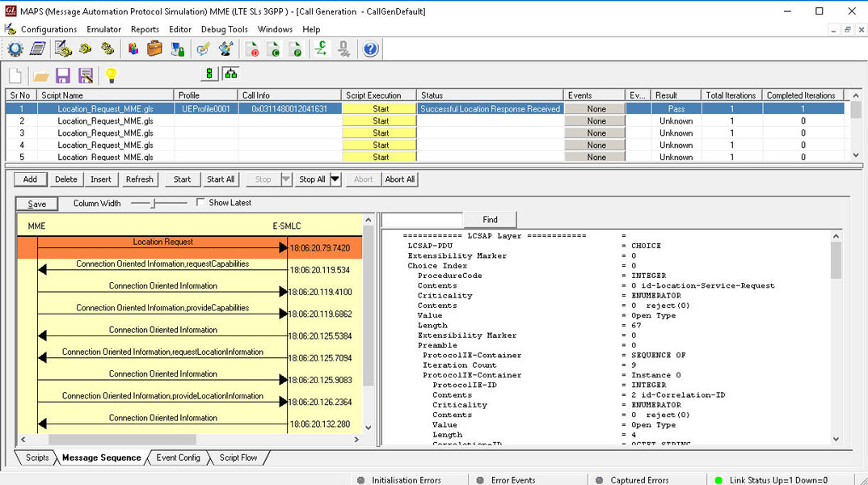868x485 pixels.
Task: Click the Insert button
Action: tap(101, 179)
